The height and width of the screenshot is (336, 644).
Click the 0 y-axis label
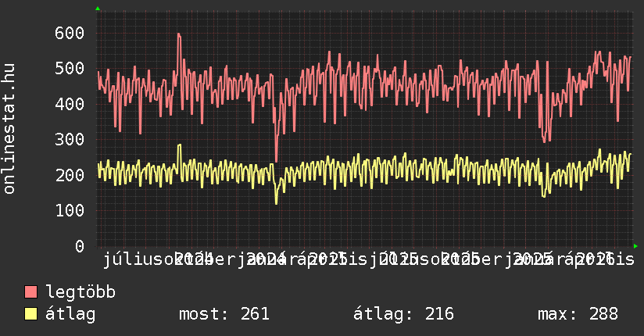pos(79,246)
